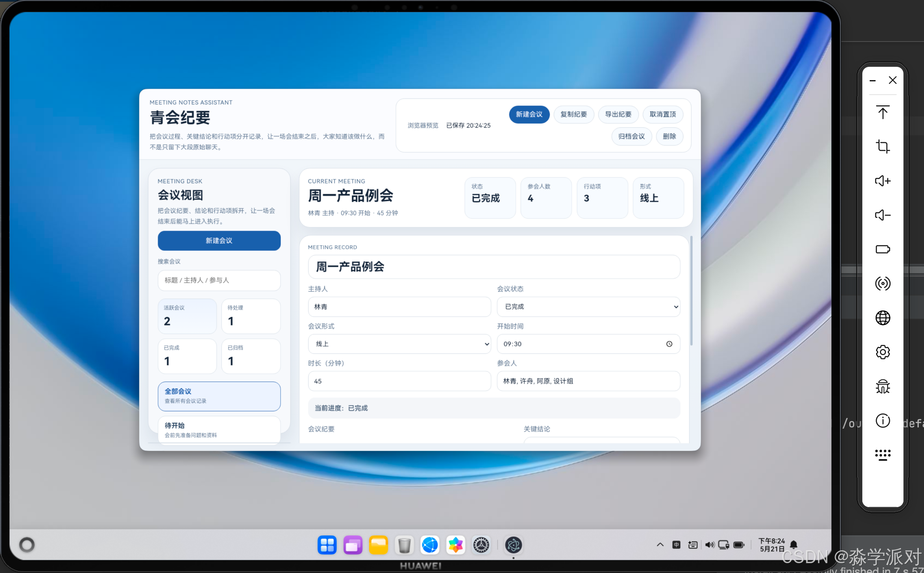Select the 全部会议 filter tab
Image resolution: width=924 pixels, height=573 pixels.
219,396
